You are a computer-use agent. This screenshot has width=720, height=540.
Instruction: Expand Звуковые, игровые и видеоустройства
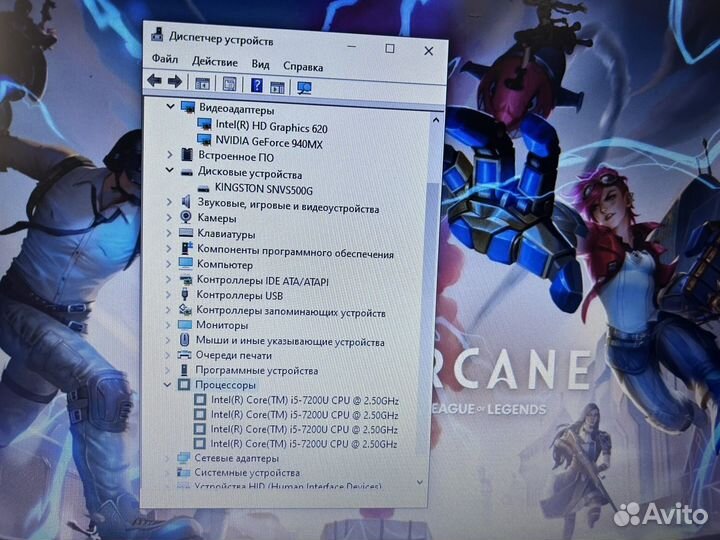[169, 202]
